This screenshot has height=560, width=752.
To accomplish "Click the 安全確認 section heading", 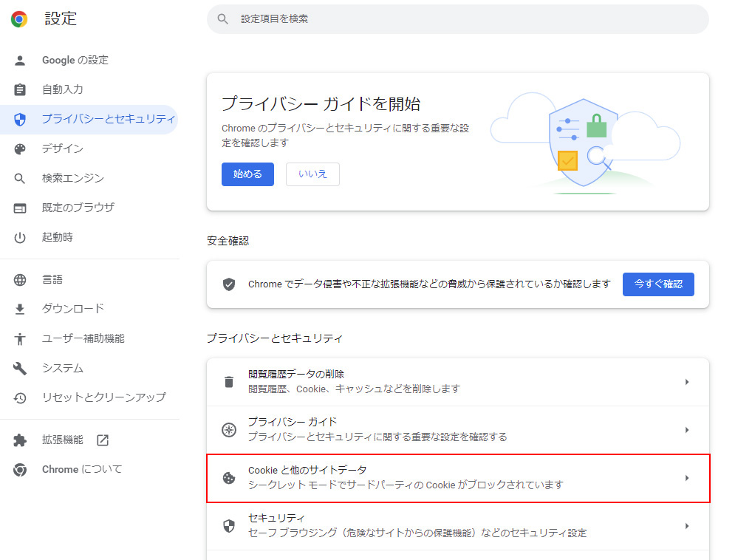I will coord(228,241).
